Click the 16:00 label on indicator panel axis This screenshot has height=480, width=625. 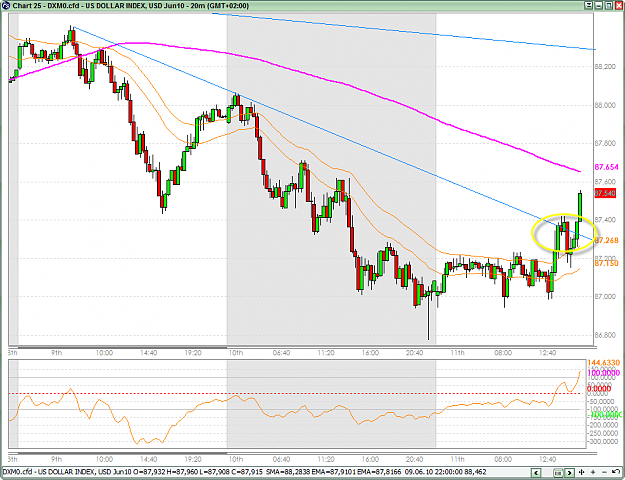point(370,459)
